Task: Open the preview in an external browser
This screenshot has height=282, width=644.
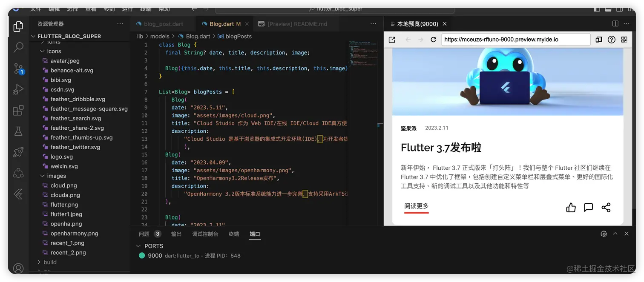Action: (392, 39)
